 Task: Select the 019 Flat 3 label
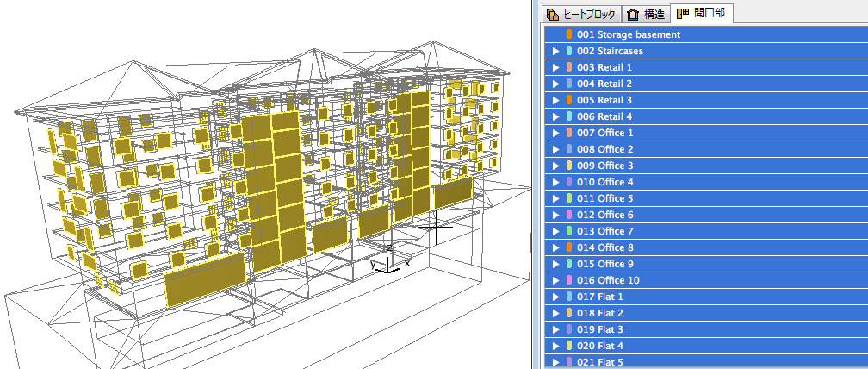600,329
